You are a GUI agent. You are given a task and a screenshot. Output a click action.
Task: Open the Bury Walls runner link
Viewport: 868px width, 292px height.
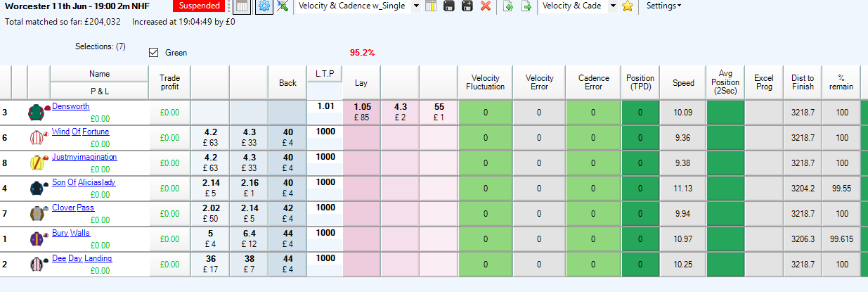click(x=71, y=233)
